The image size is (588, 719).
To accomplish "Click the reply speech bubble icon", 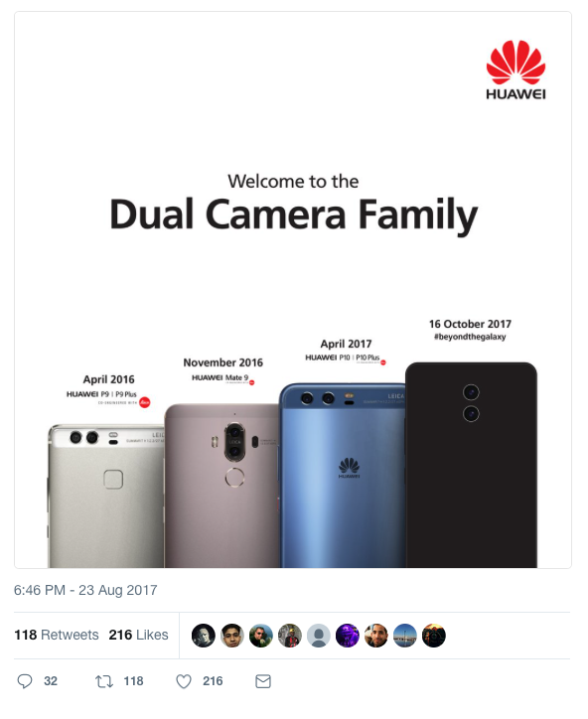I will [25, 681].
